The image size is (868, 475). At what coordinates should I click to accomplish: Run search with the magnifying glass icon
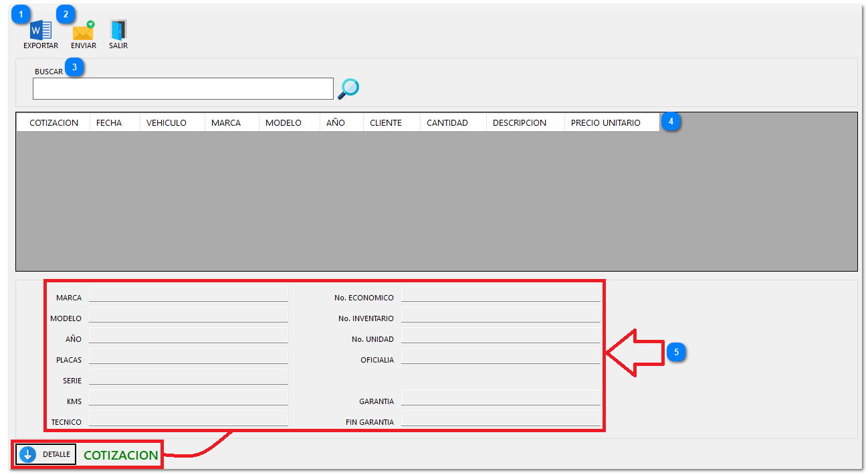point(348,88)
